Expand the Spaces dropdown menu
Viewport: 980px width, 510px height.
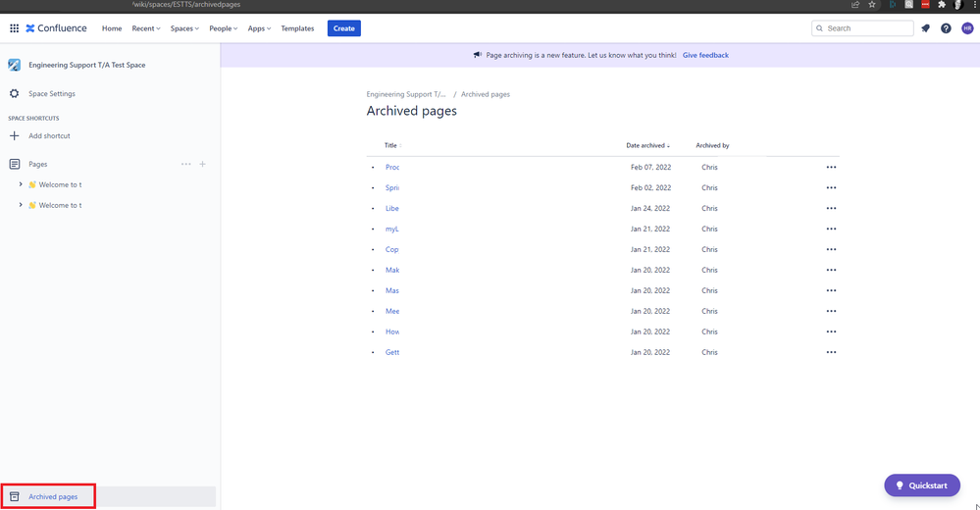(x=184, y=28)
